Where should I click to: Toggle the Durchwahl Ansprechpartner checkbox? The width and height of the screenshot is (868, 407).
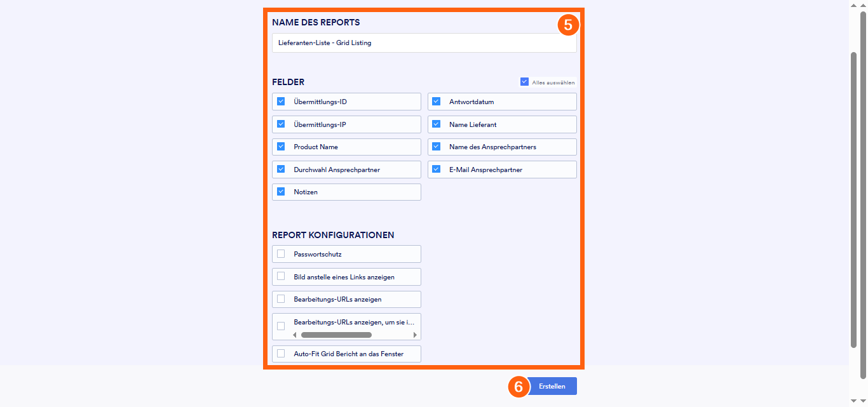[281, 170]
